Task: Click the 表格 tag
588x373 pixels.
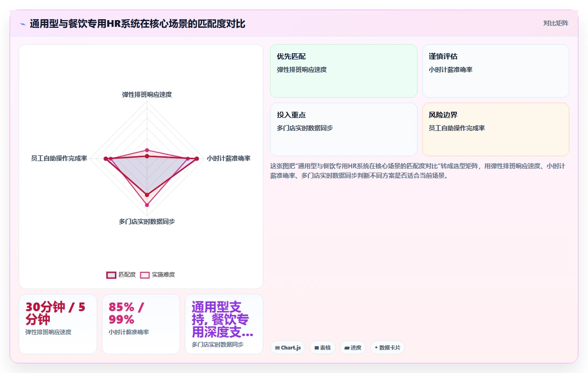Action: pyautogui.click(x=322, y=348)
